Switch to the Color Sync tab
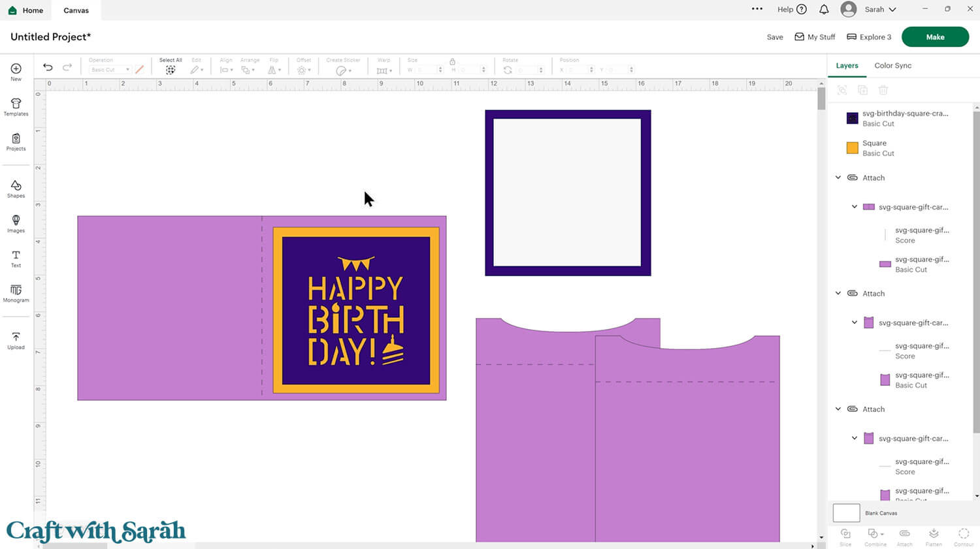Image resolution: width=980 pixels, height=549 pixels. (x=892, y=65)
